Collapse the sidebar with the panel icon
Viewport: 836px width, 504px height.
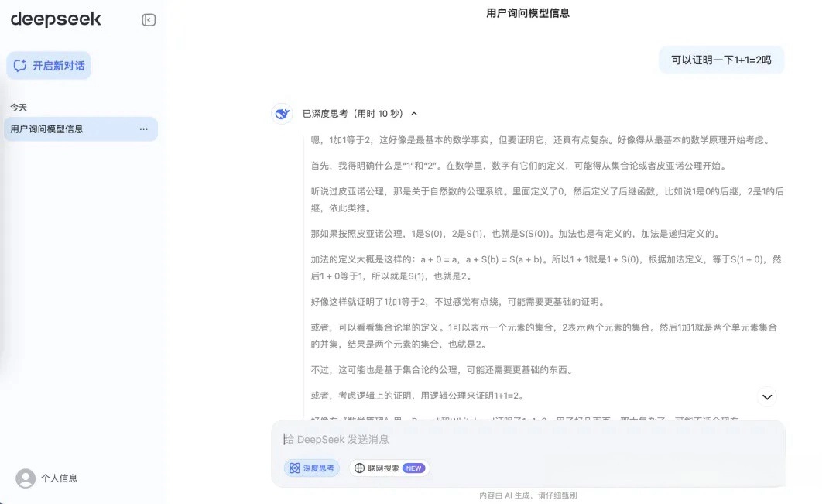149,20
